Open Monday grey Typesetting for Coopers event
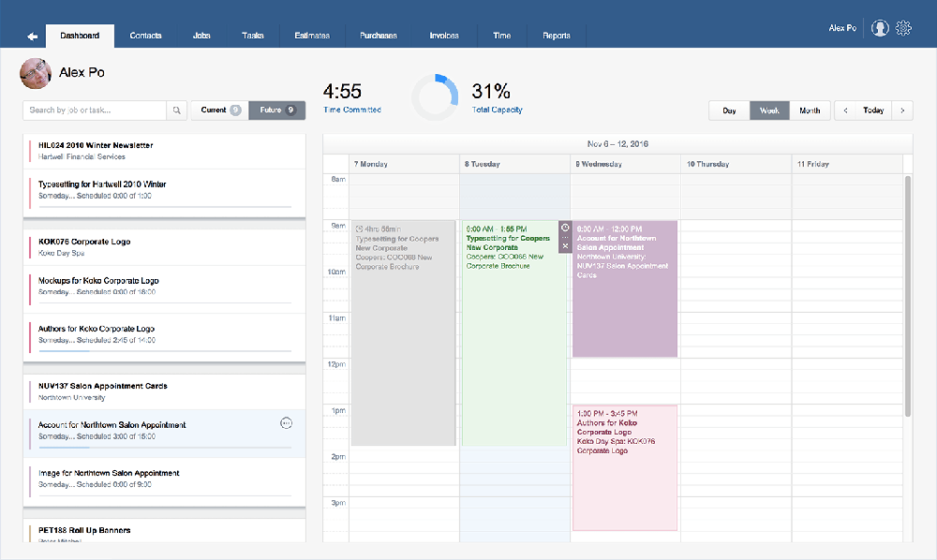The height and width of the screenshot is (560, 937). coord(403,333)
